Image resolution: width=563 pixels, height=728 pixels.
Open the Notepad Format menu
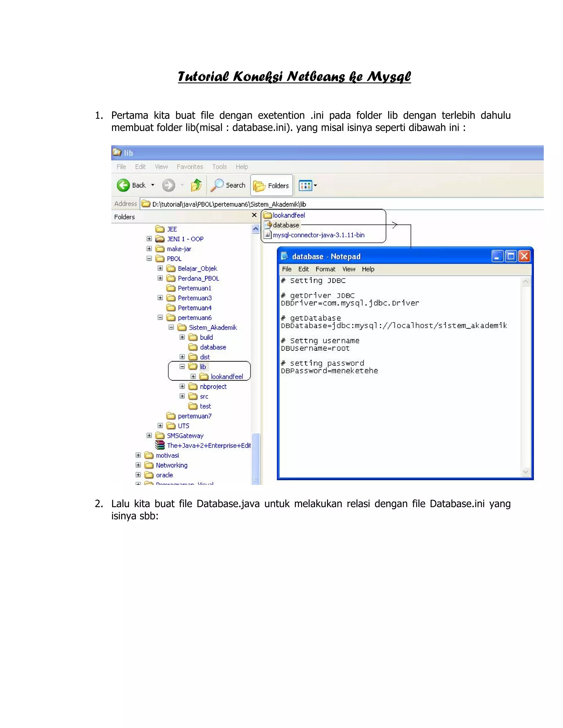(325, 269)
